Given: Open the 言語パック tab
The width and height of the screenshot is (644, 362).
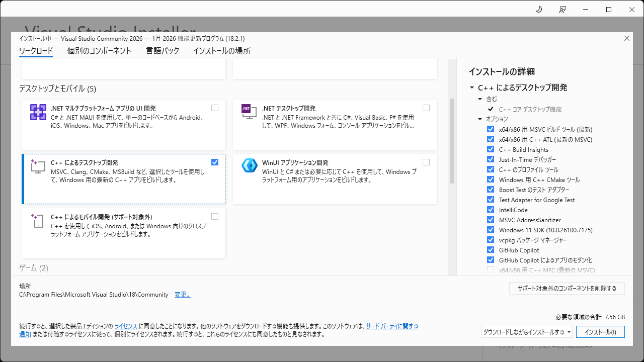Looking at the screenshot, I should point(162,51).
